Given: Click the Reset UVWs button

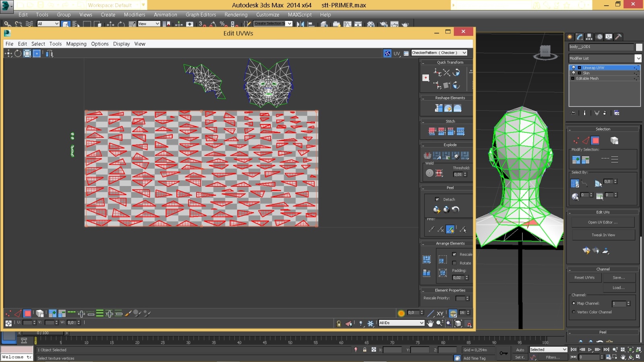Looking at the screenshot, I should pos(584,277).
